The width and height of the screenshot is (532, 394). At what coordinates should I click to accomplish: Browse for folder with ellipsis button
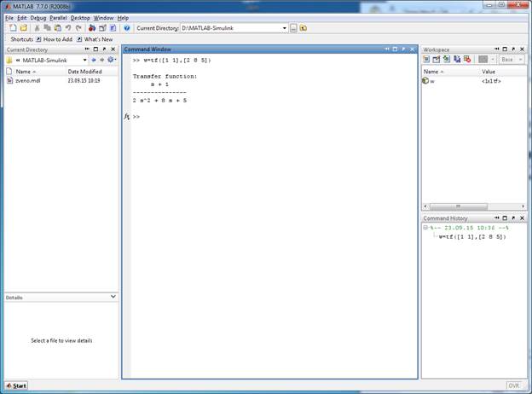tap(293, 28)
